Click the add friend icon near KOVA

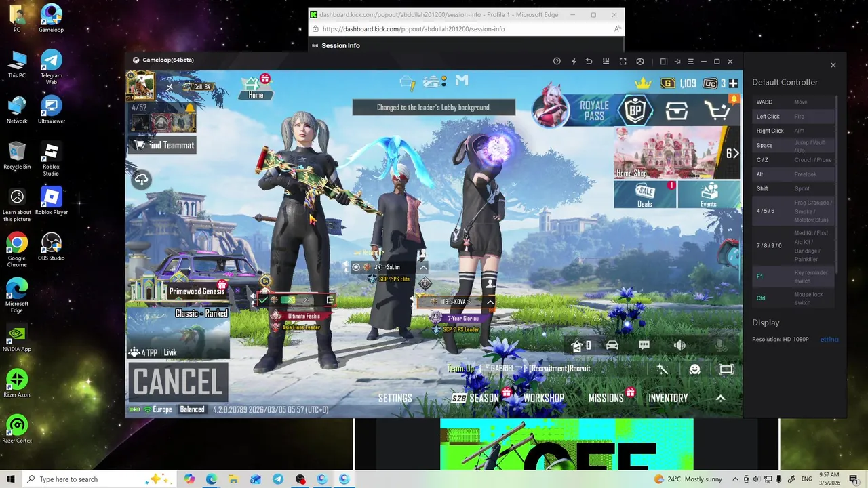tap(490, 282)
